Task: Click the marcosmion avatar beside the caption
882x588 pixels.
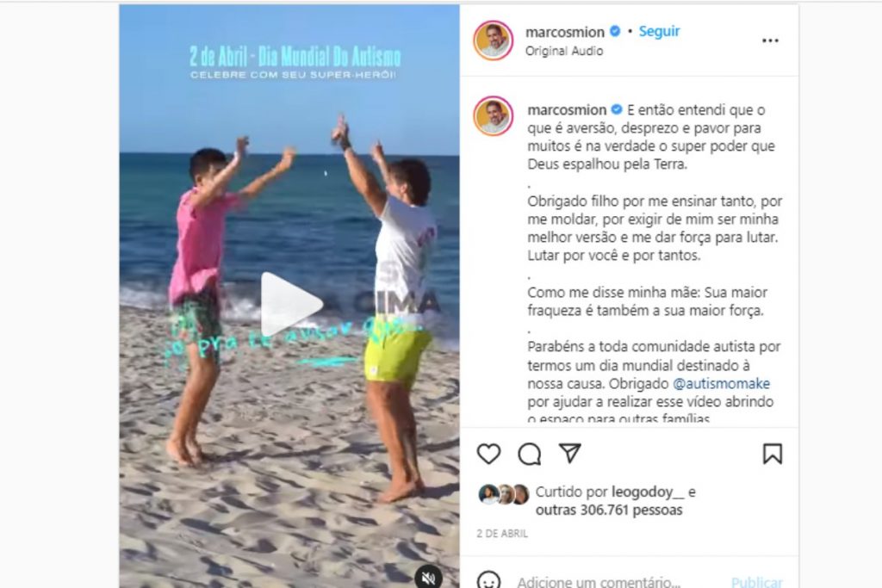Action: point(494,116)
